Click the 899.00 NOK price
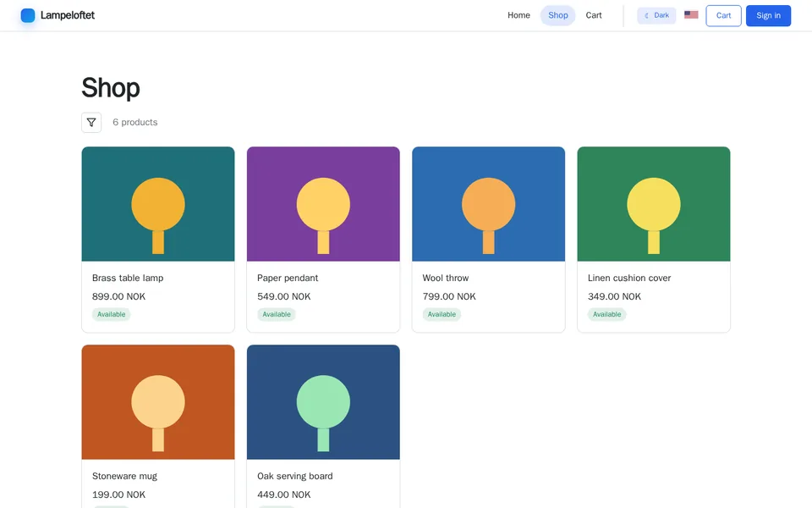Viewport: 812px width, 508px height. [x=118, y=296]
